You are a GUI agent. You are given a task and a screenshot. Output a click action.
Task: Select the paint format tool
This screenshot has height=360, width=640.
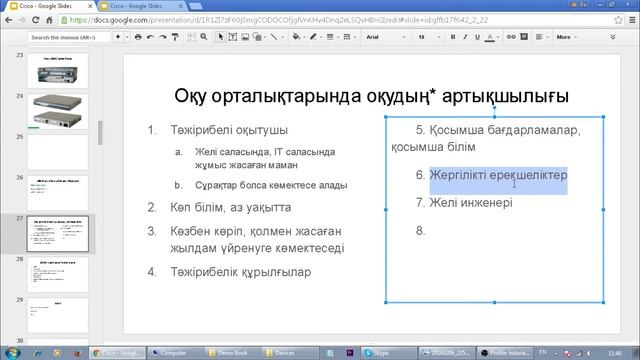[175, 37]
